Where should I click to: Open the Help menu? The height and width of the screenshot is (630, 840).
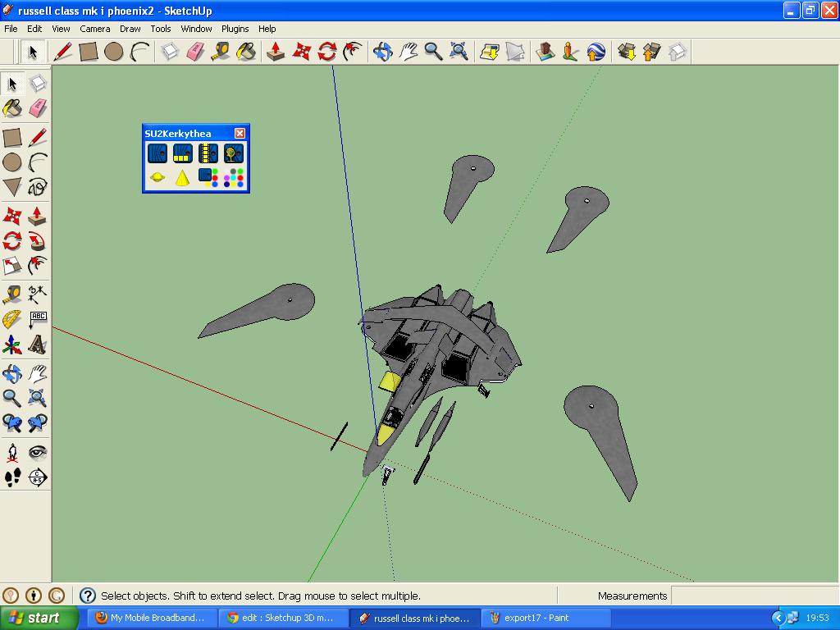tap(267, 29)
